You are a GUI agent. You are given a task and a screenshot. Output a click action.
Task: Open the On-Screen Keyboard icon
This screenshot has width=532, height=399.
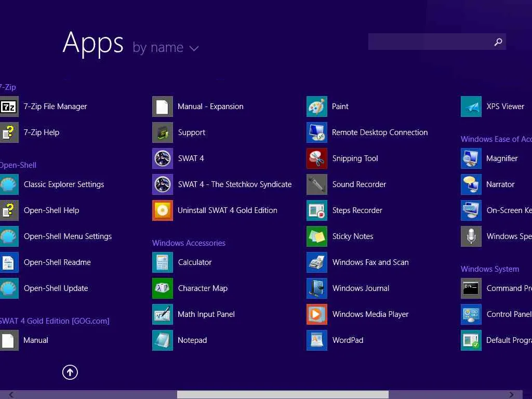(471, 210)
